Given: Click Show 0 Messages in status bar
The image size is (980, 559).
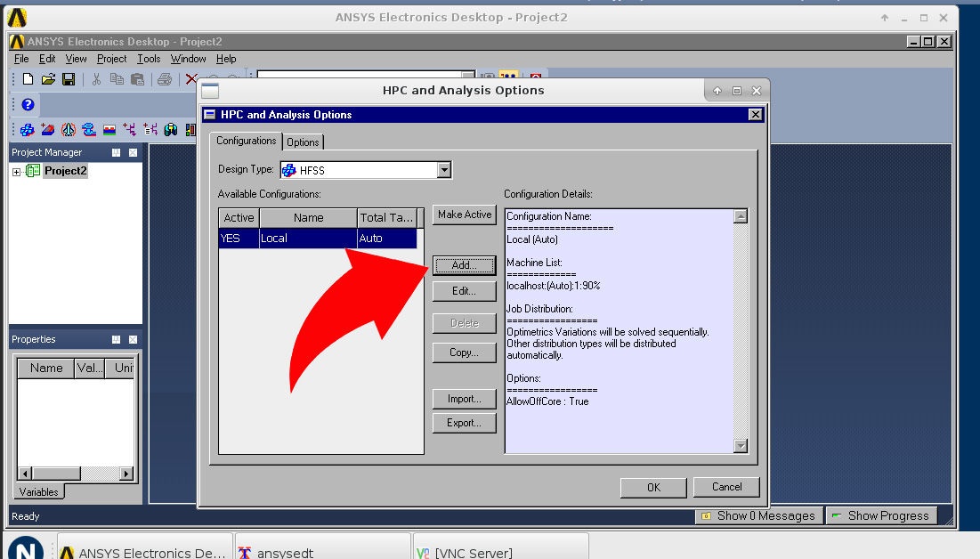Looking at the screenshot, I should 759,516.
